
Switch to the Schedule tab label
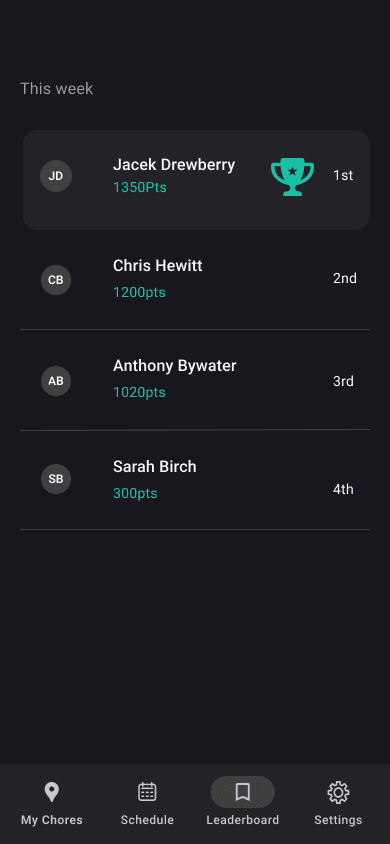click(x=147, y=820)
